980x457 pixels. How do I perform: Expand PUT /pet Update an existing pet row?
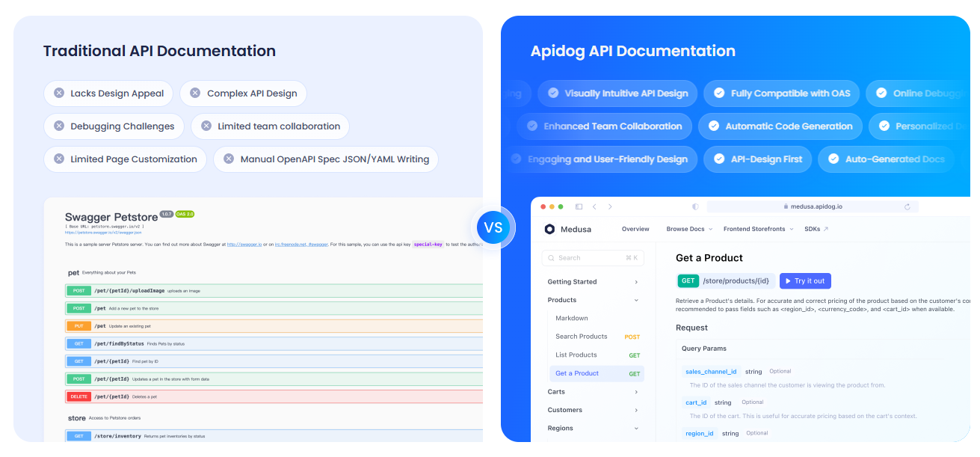274,326
